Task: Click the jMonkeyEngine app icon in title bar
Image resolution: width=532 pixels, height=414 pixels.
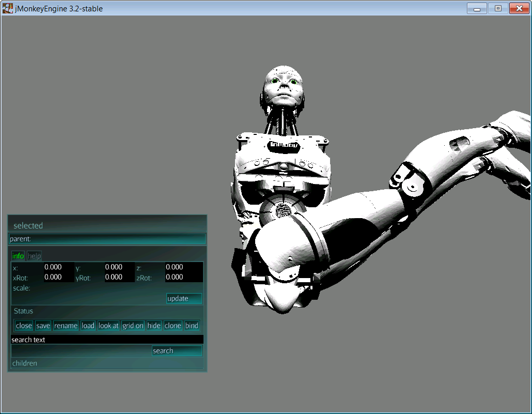Action: tap(7, 8)
